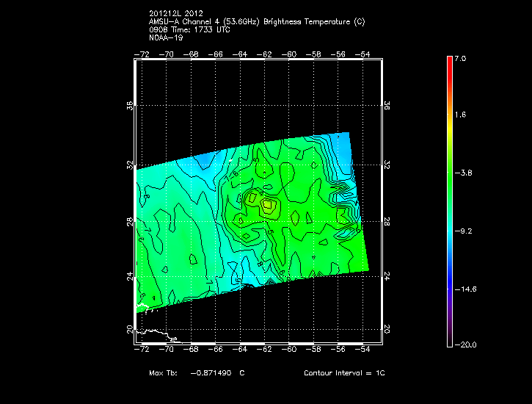Click the Contour Interval = 1C text

coord(344,373)
